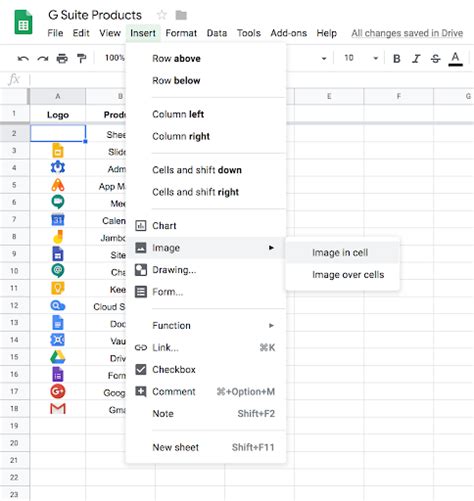Click the Sites logo in row 9
This screenshot has height=501, width=474.
click(58, 254)
